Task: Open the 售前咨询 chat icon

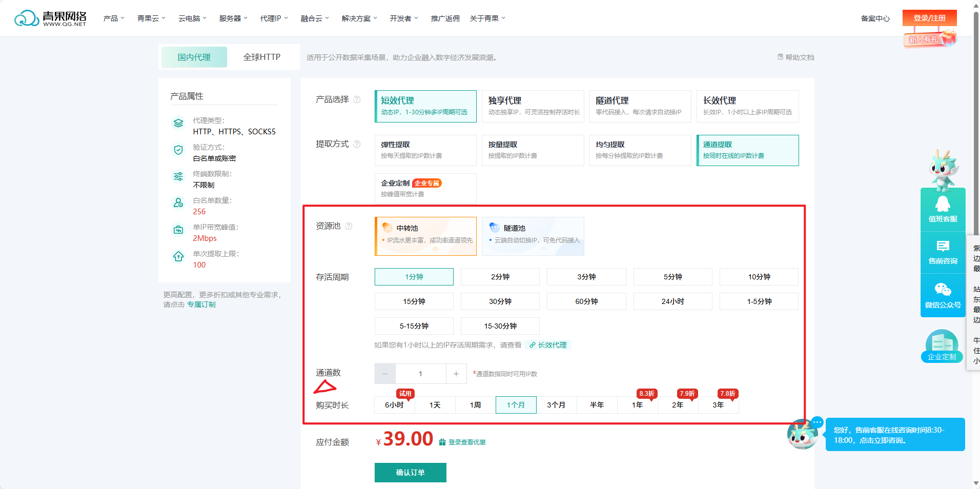Action: pos(943,247)
